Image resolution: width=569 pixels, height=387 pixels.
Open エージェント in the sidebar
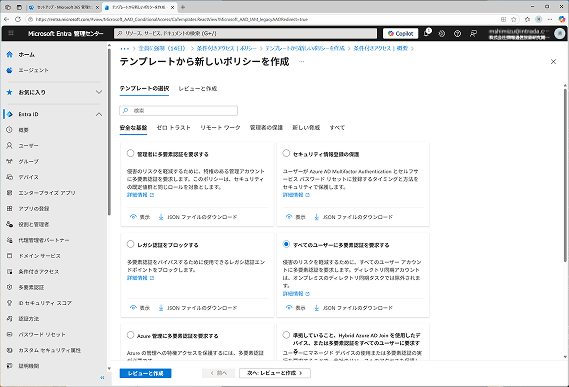point(33,70)
